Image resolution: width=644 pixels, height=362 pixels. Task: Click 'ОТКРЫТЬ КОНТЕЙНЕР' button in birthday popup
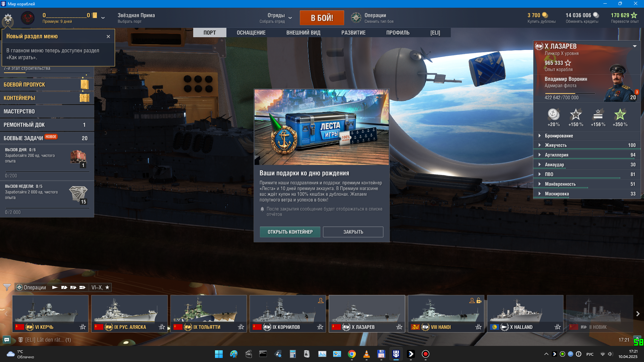click(290, 232)
